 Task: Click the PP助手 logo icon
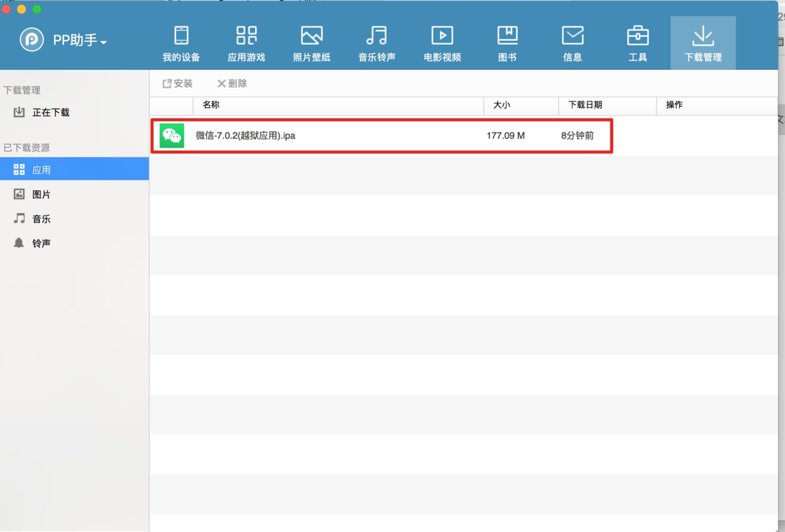point(31,40)
